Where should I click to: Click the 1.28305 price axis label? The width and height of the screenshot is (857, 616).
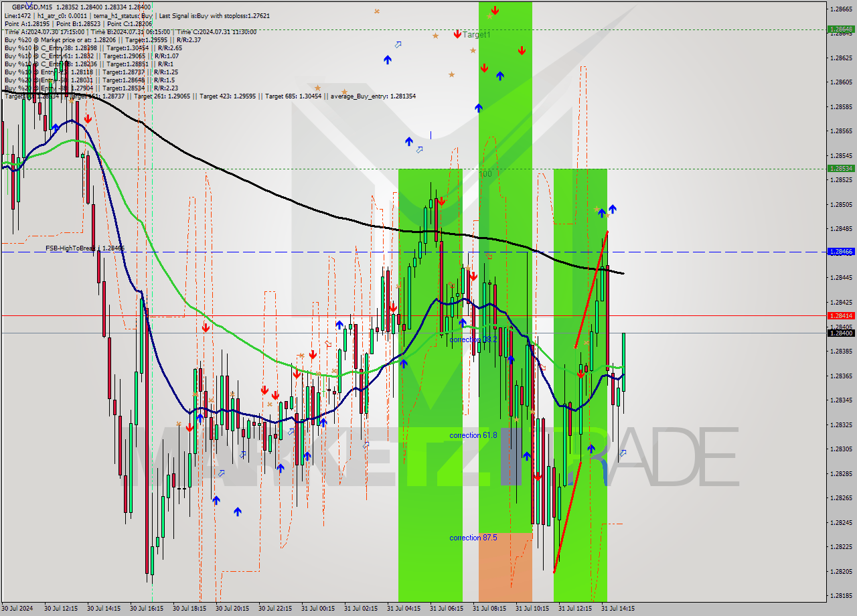point(841,449)
